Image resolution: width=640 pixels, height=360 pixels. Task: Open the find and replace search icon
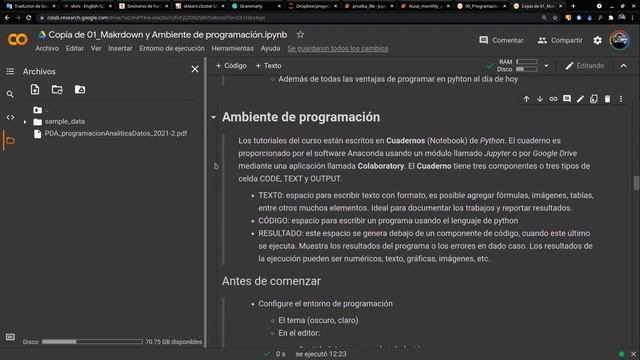coord(10,94)
